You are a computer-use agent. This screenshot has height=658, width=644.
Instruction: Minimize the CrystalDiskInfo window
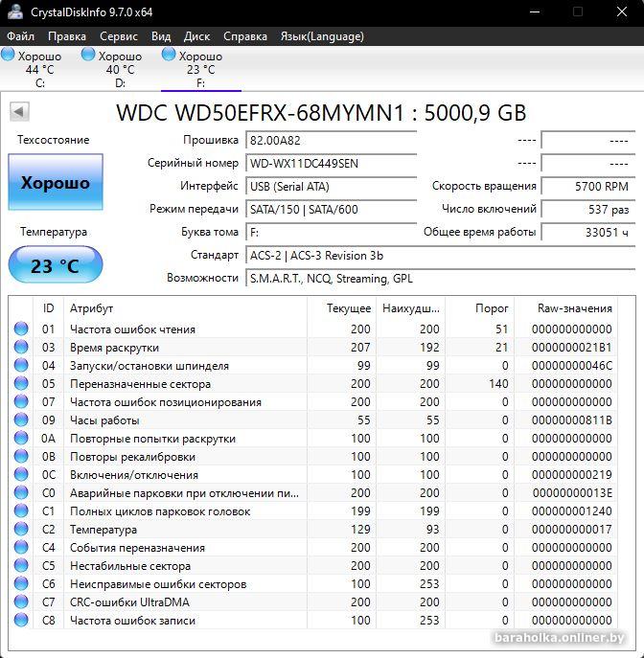pos(535,11)
